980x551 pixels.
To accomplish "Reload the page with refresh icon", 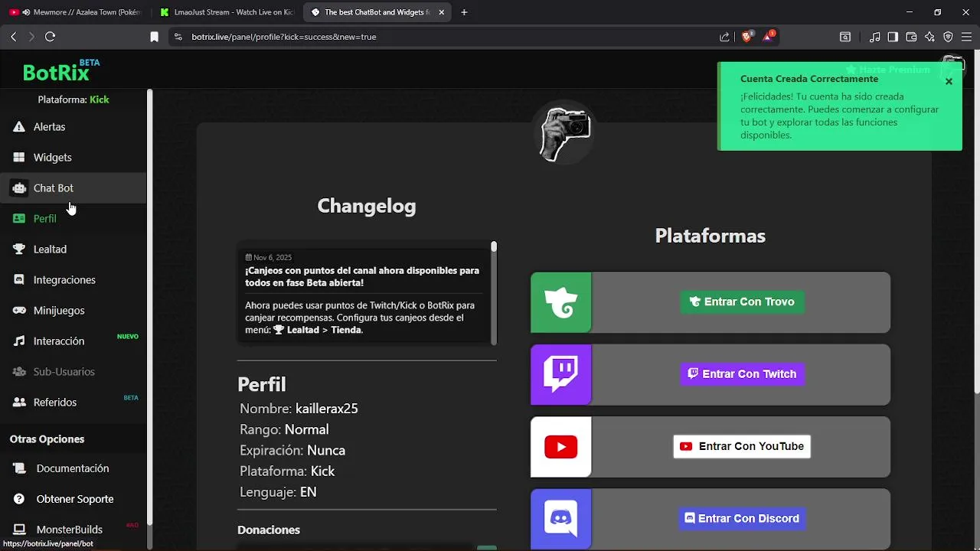I will 50,37.
